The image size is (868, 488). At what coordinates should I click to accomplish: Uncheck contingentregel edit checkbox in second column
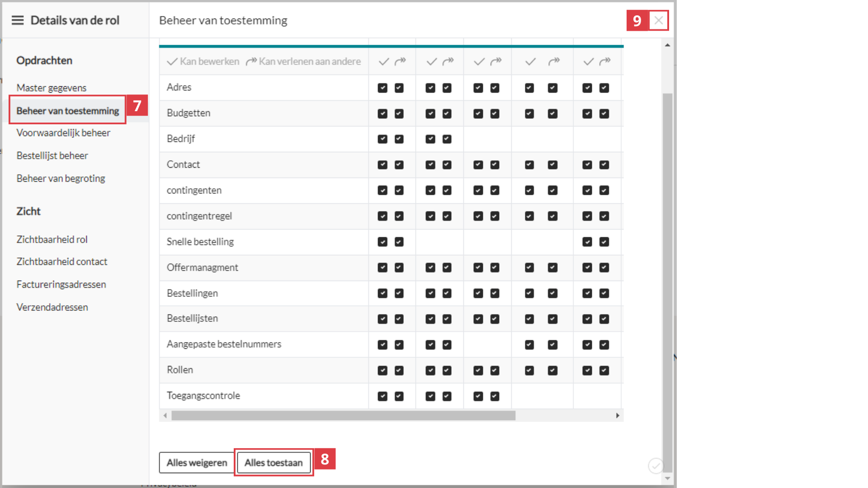point(430,216)
